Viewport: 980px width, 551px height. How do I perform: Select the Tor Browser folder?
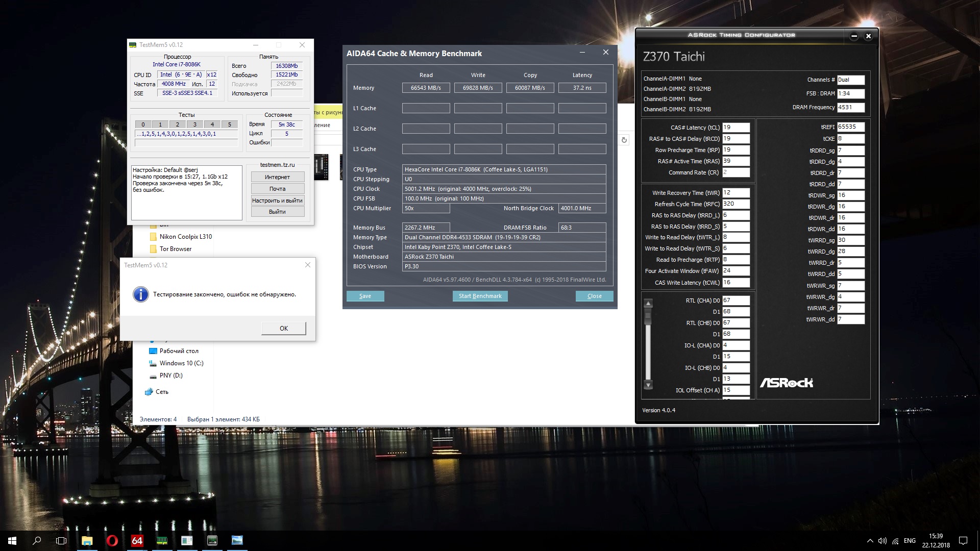(175, 249)
